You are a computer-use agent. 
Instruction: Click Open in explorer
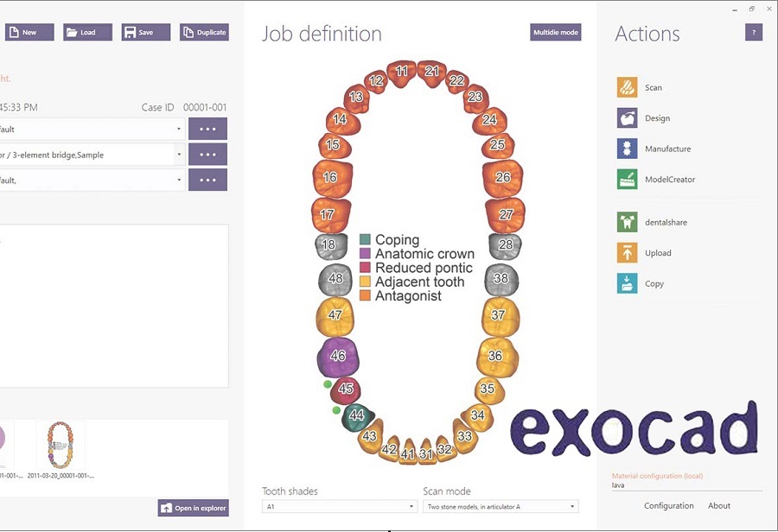(194, 508)
